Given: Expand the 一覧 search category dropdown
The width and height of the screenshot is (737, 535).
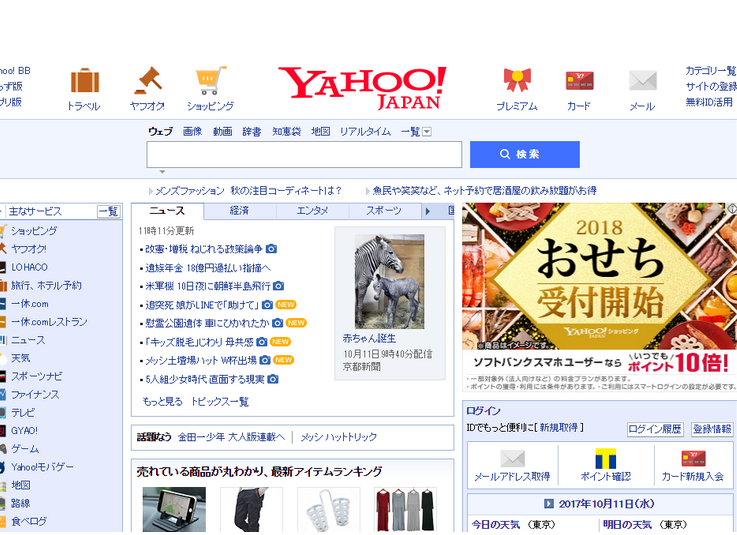Looking at the screenshot, I should point(427,132).
